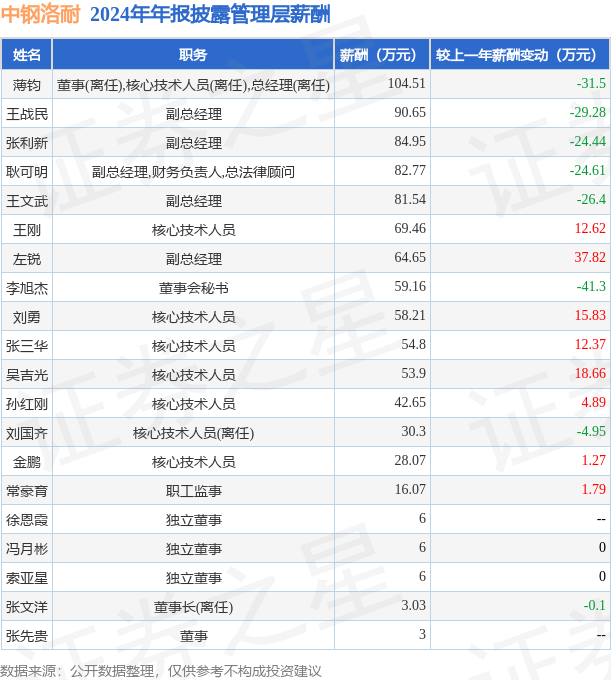Select the name cell 李旭杰
This screenshot has width=611, height=680.
tap(26, 288)
